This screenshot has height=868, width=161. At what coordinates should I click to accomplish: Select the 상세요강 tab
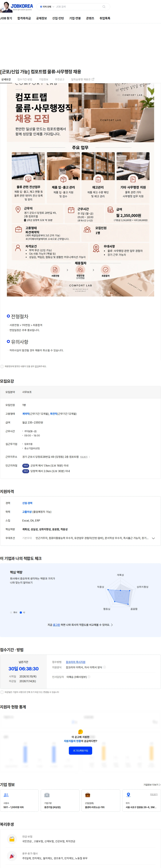pos(6,80)
